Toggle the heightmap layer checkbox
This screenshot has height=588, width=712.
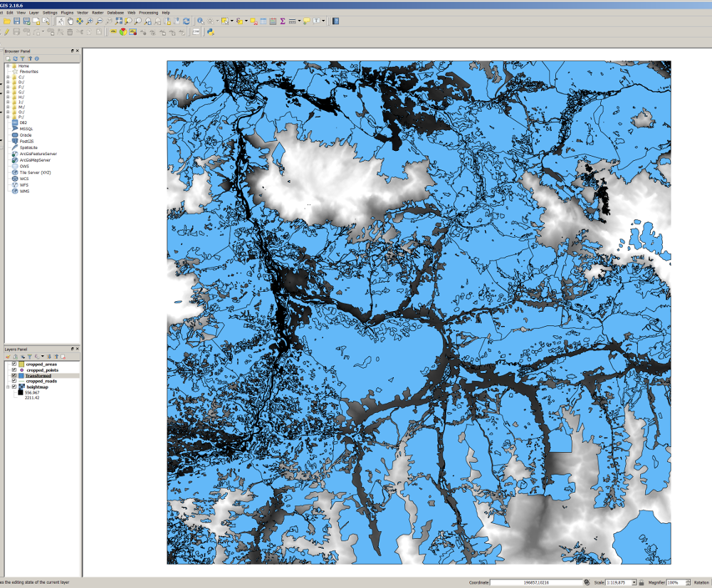[x=14, y=387]
